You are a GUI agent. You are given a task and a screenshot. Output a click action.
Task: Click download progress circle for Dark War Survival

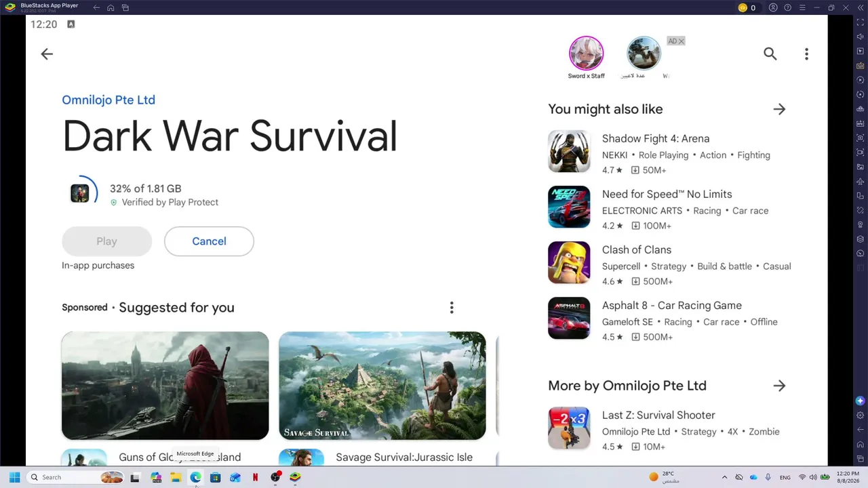coord(80,193)
